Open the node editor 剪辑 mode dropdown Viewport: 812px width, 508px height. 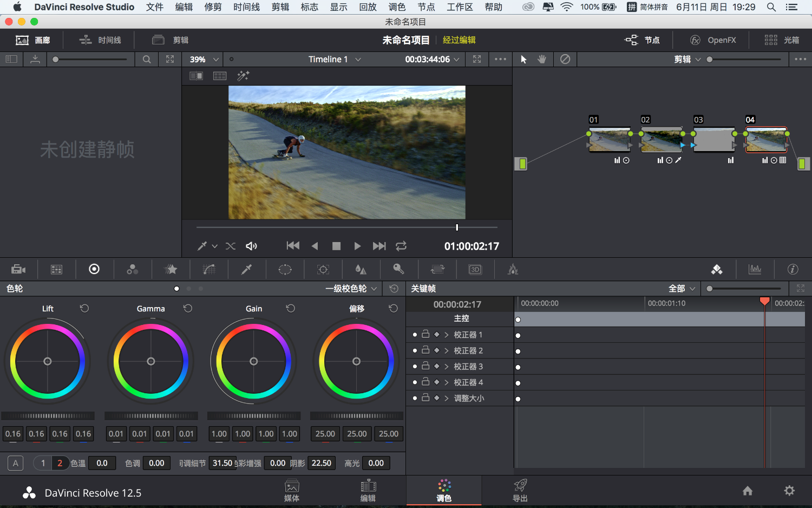[x=687, y=59]
